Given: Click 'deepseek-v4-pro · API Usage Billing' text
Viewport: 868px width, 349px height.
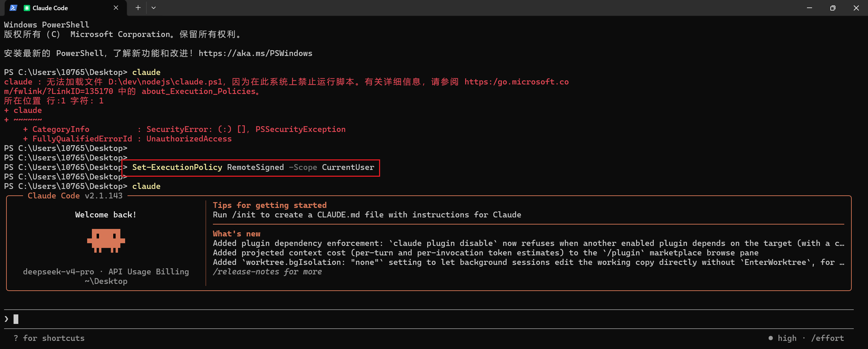Looking at the screenshot, I should [106, 272].
